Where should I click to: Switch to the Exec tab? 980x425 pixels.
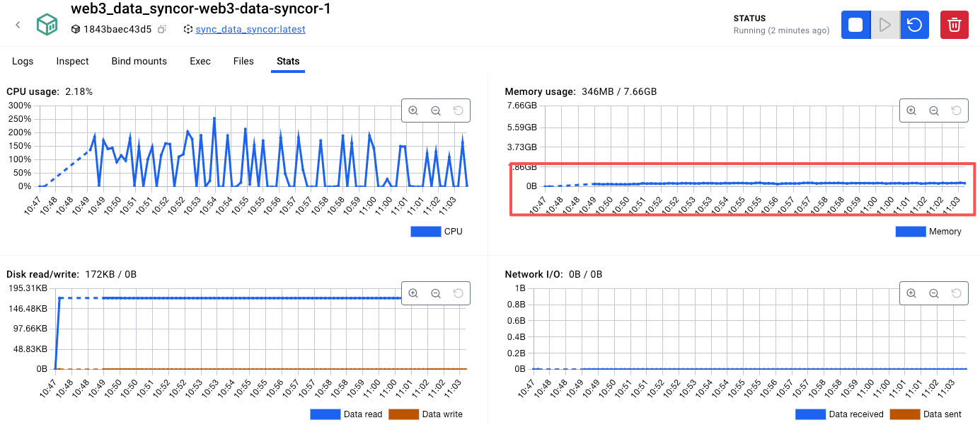tap(200, 61)
